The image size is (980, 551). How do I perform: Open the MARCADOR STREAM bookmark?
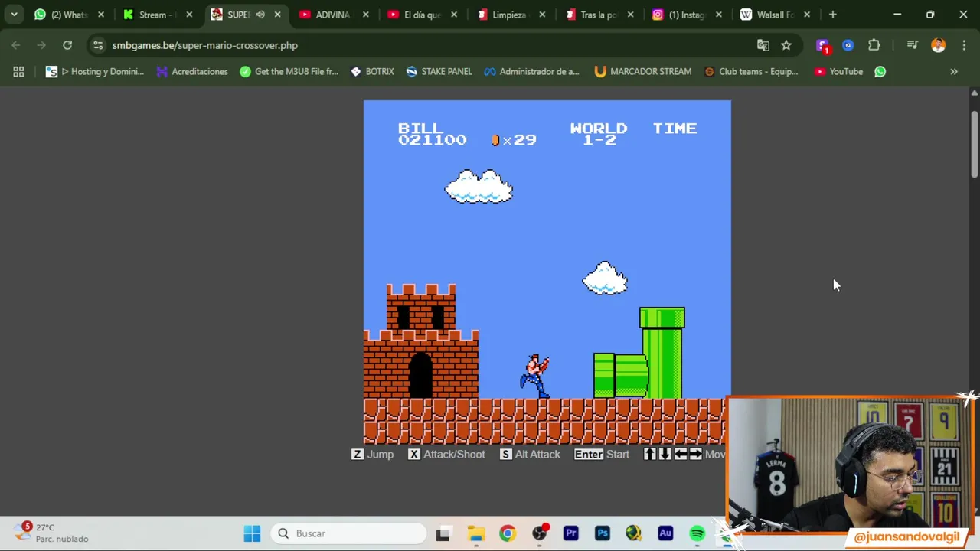tap(642, 71)
